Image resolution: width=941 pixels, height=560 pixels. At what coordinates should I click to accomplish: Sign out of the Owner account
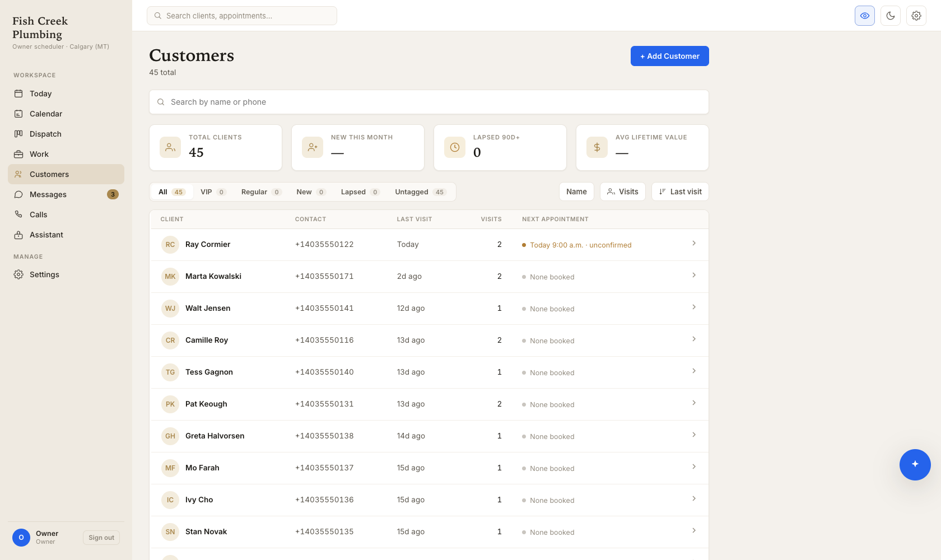point(101,538)
